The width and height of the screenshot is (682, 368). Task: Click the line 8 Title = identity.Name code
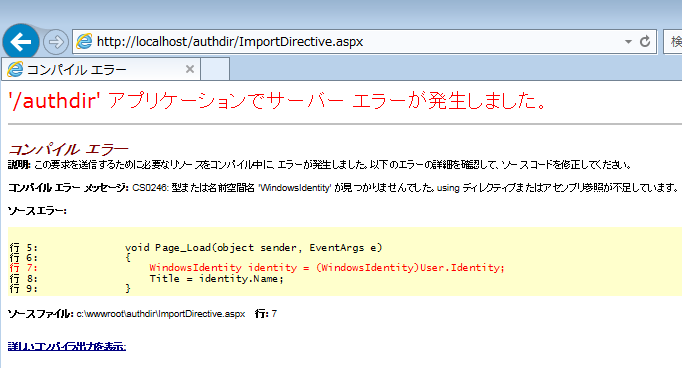click(216, 278)
